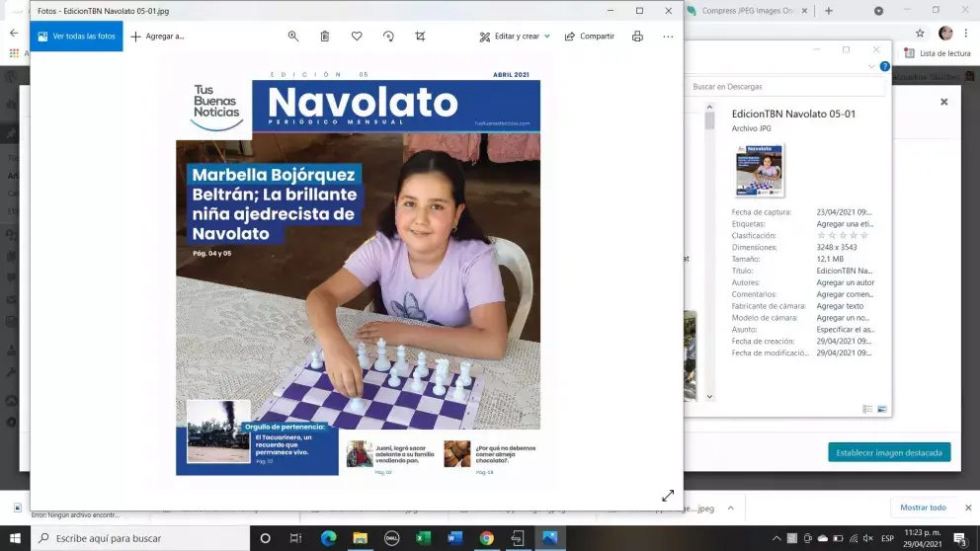Open the Dell app on taskbar
The image size is (980, 551).
(x=392, y=538)
